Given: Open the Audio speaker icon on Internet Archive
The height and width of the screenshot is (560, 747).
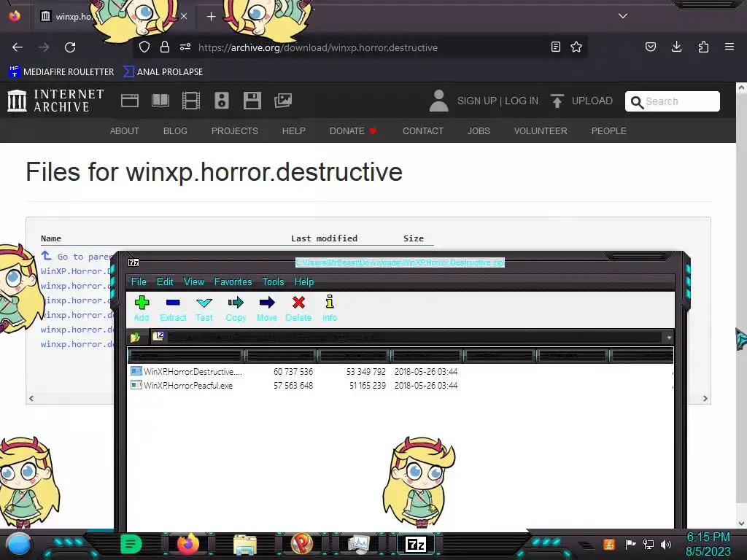Looking at the screenshot, I should tap(222, 101).
